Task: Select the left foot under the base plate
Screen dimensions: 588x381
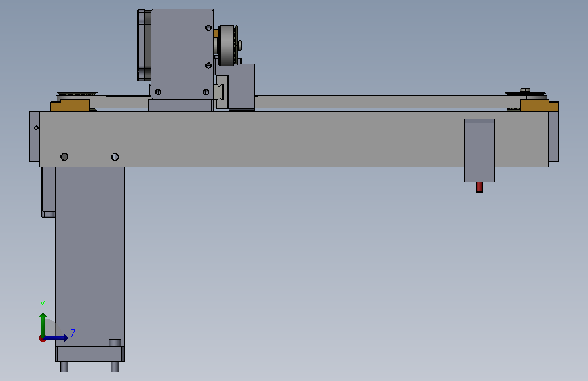Action: tap(64, 367)
